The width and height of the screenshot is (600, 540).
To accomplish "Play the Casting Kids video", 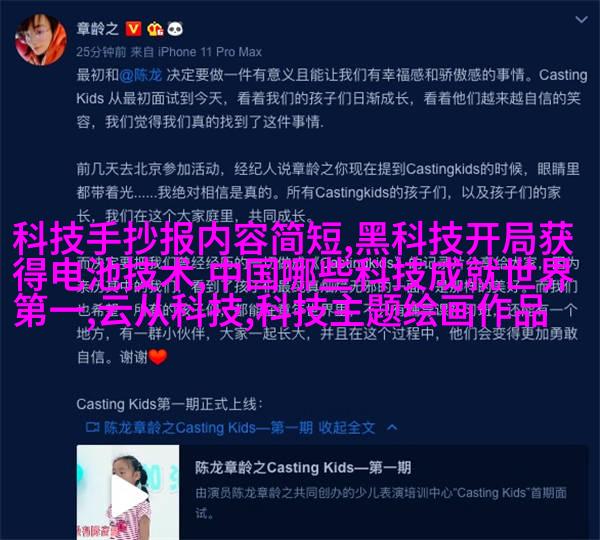I will (128, 496).
